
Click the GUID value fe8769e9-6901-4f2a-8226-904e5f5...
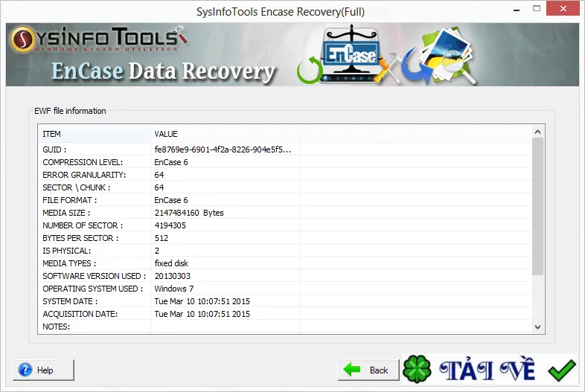click(x=223, y=150)
